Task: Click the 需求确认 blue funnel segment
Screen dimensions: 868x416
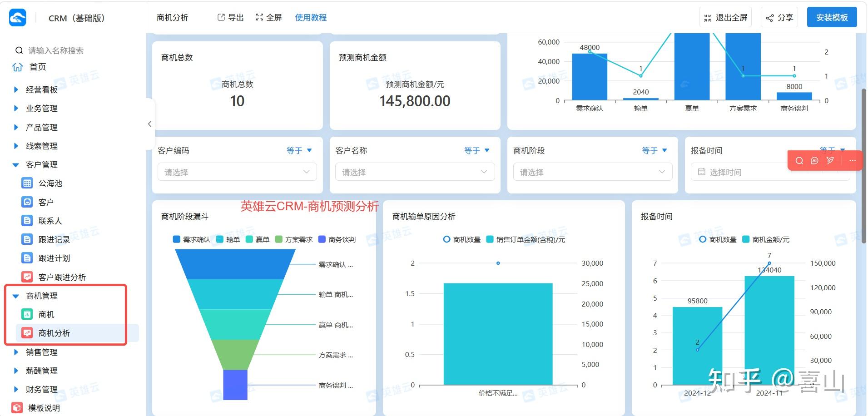Action: pos(235,264)
